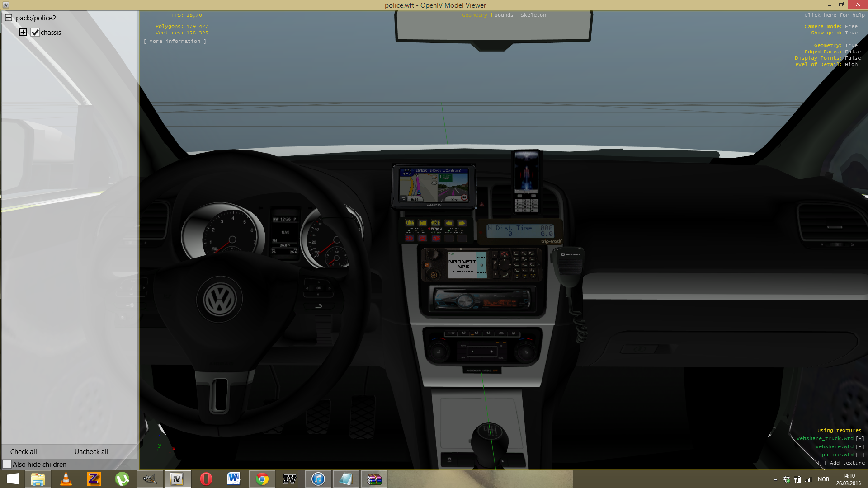
Task: Open GIMP from the taskbar
Action: coord(150,479)
